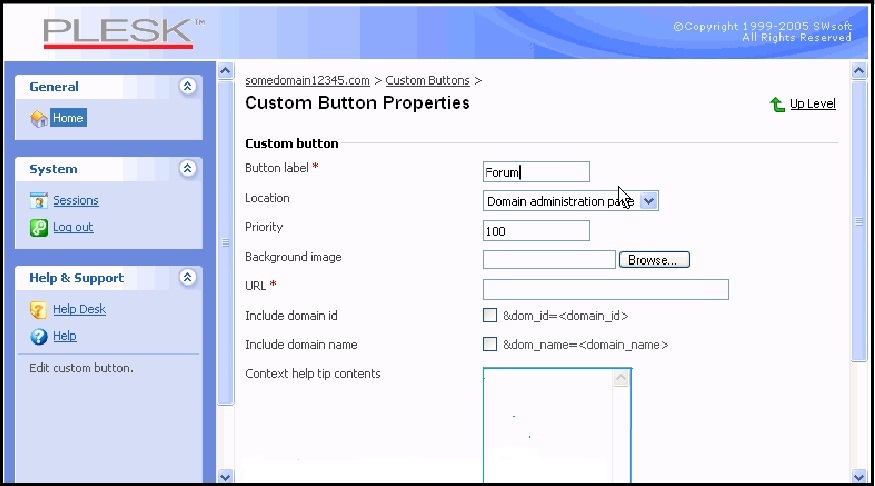
Task: Enable Include domain name checkbox
Action: click(x=490, y=344)
